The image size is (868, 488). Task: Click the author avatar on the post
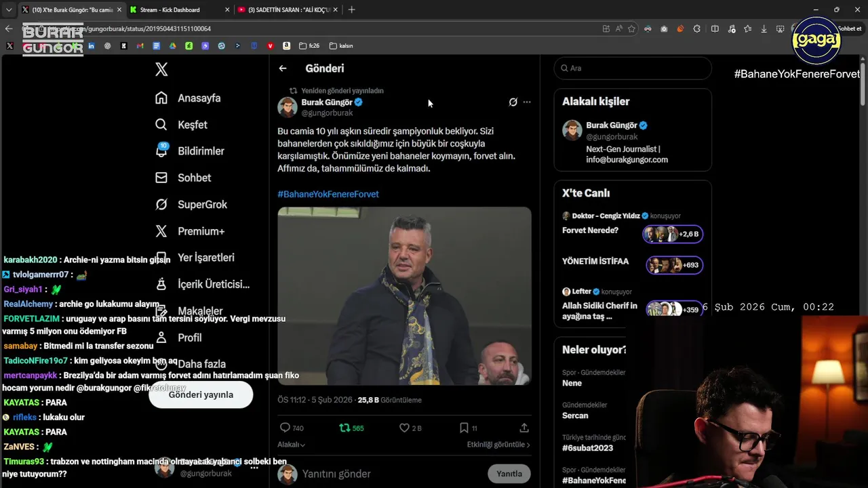288,107
